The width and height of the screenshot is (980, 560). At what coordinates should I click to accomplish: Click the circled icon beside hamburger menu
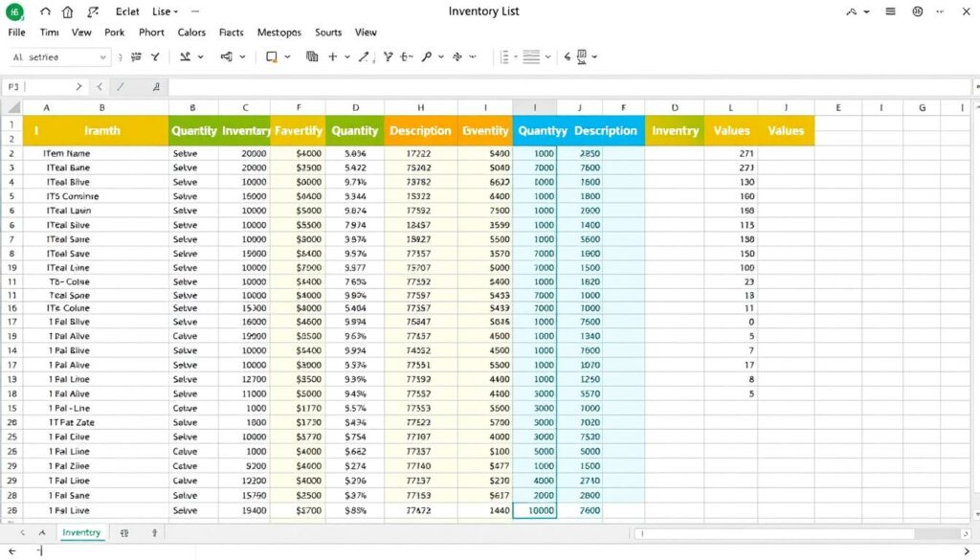pos(918,12)
